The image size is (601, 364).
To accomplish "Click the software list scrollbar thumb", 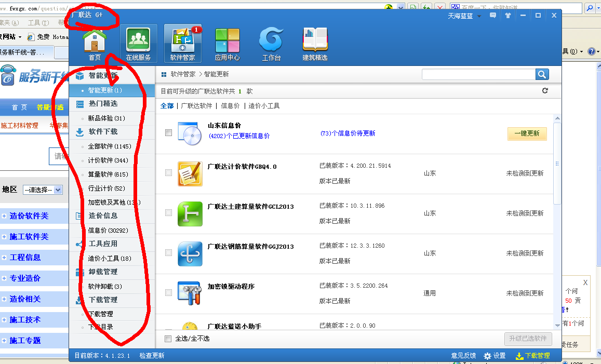I will (x=557, y=164).
